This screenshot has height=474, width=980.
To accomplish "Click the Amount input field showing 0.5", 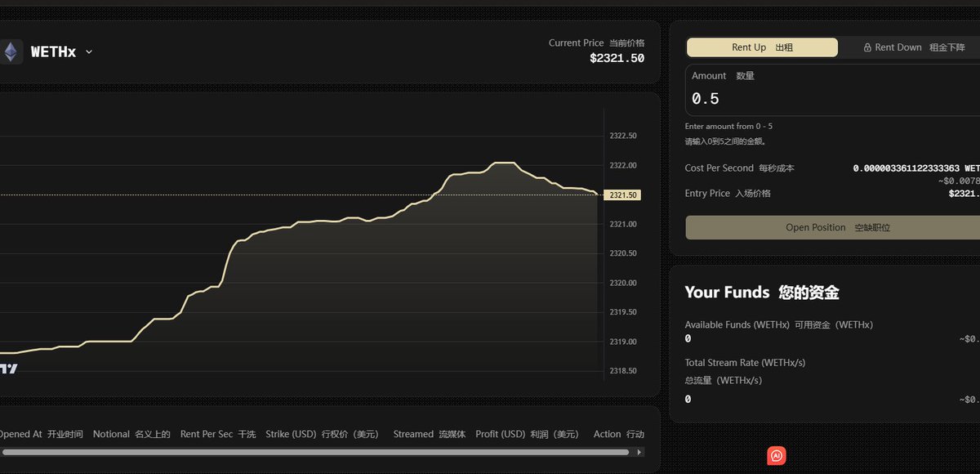I will coord(832,91).
